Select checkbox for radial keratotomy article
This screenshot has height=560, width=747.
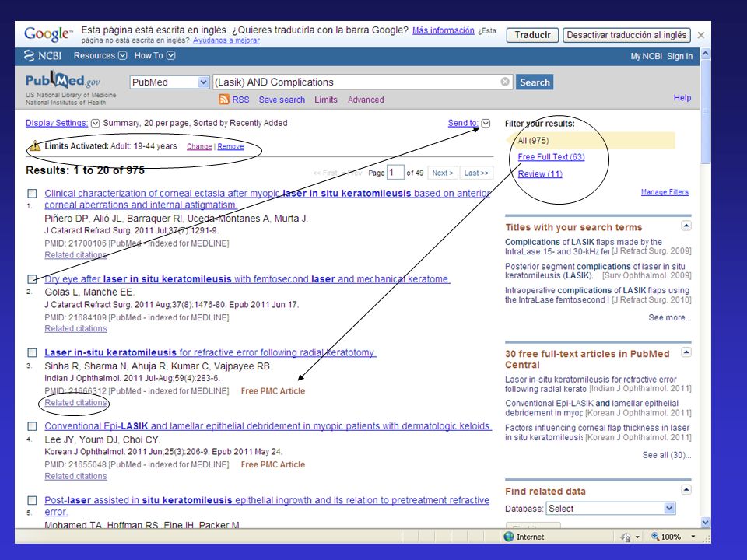point(32,353)
